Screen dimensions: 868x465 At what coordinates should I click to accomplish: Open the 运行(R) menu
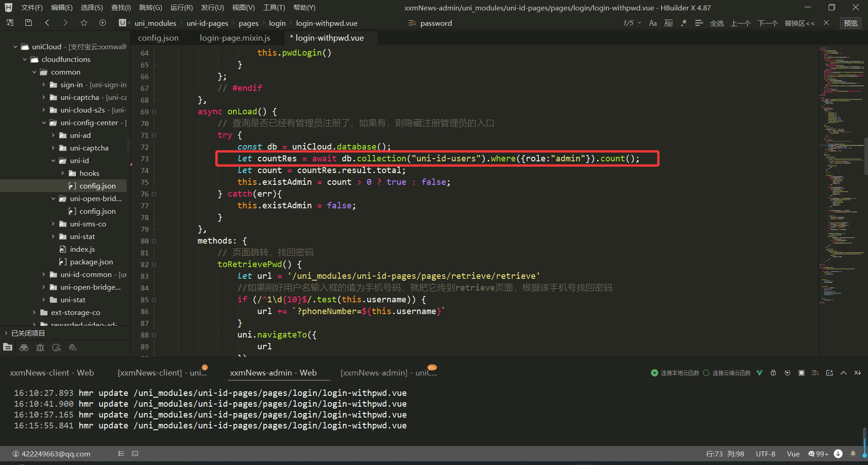tap(181, 8)
